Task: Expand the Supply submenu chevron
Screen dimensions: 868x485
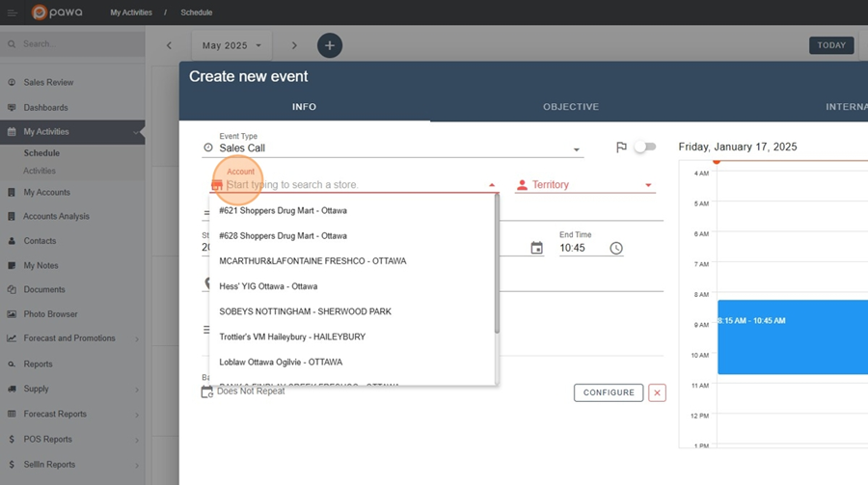Action: 136,390
